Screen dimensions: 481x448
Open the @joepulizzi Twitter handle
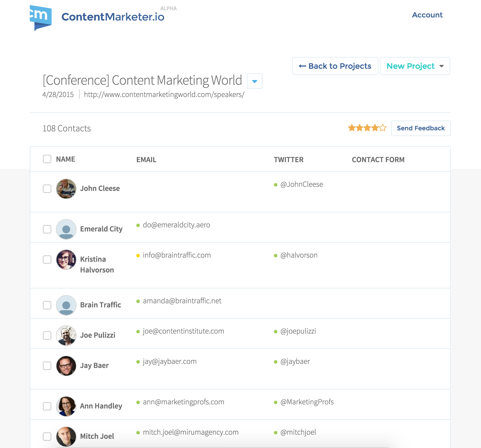(298, 331)
